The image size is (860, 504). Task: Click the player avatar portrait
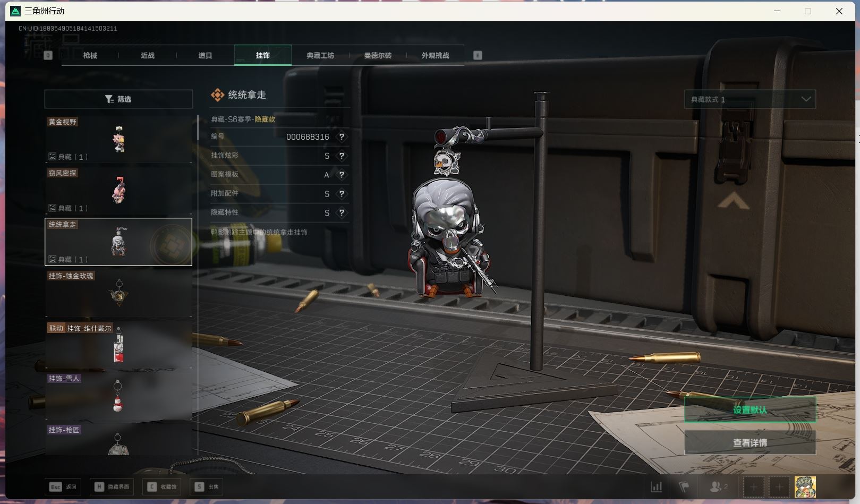[805, 486]
